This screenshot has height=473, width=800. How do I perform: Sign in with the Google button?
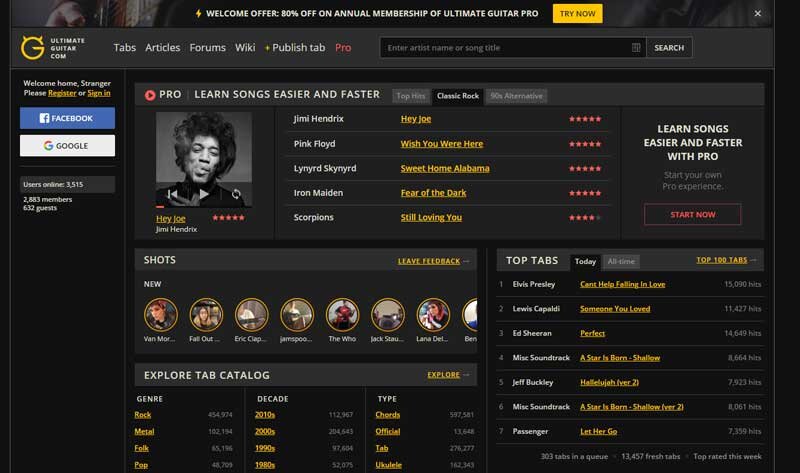67,145
